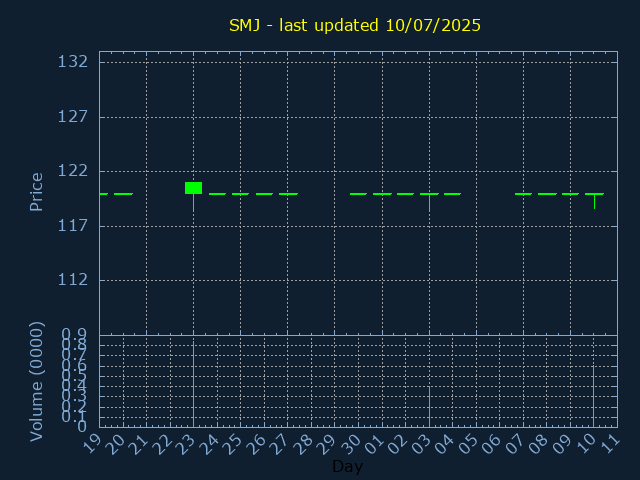
Task: Click the flat price dash above day 27
Action: 288,194
